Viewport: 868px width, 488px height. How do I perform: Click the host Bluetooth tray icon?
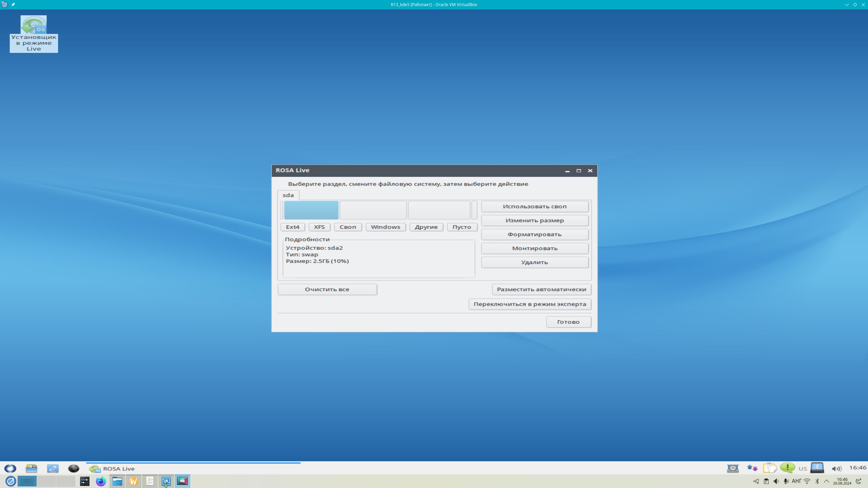point(817,481)
